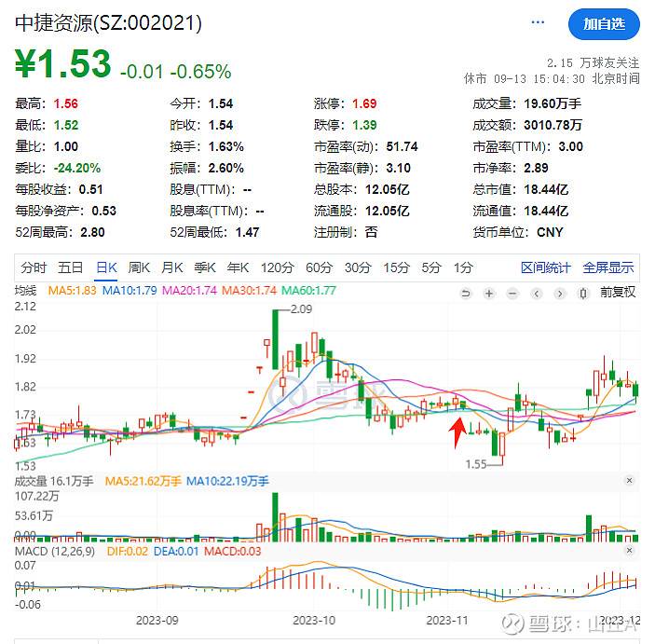Click the MA60:1.77 moving average label

click(308, 291)
